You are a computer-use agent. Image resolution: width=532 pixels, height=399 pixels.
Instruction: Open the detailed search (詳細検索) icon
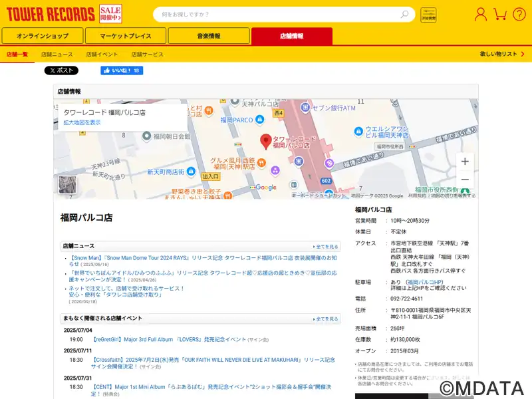[x=428, y=15]
